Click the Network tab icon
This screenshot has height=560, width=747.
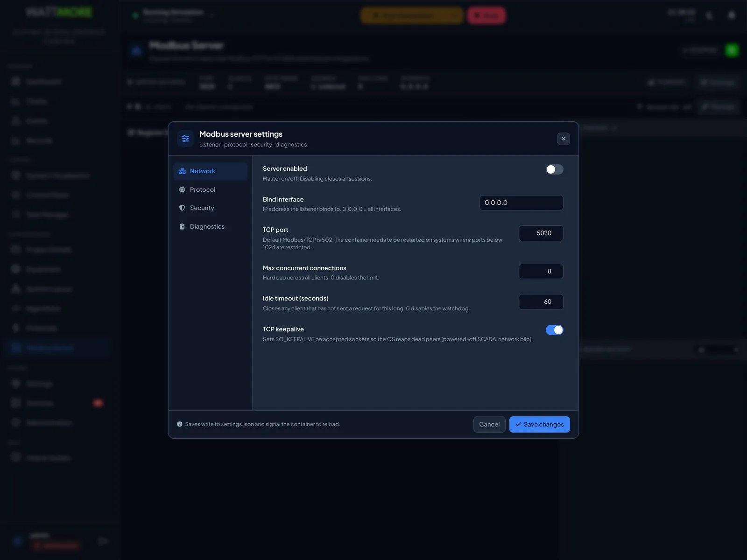pos(182,171)
